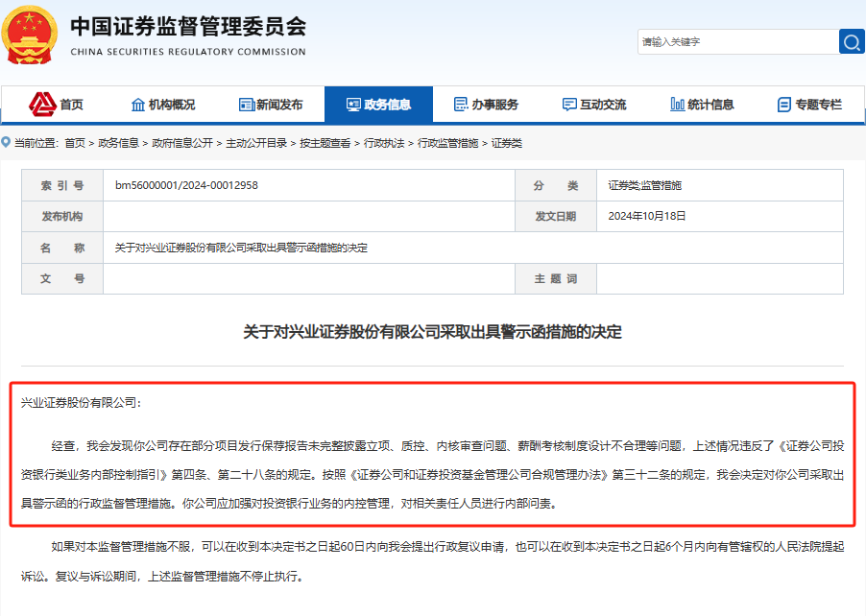
Task: Click the red home icon in the navigation bar
Action: pos(42,105)
